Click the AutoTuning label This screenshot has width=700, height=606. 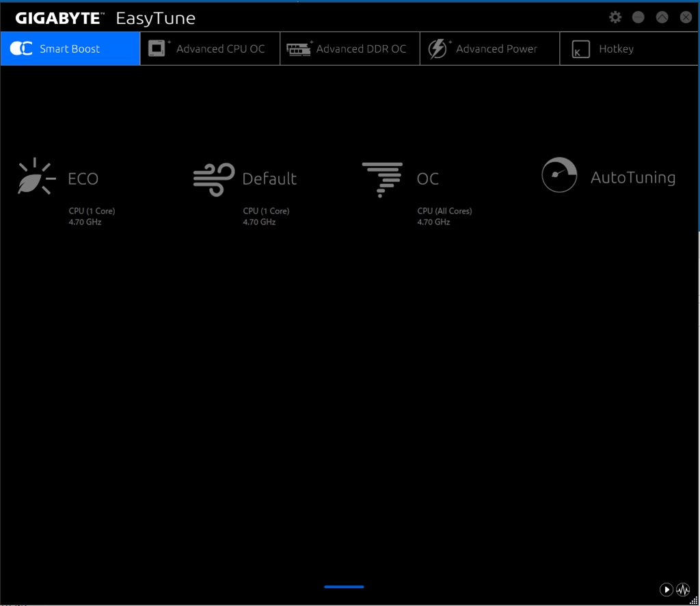[x=632, y=177]
